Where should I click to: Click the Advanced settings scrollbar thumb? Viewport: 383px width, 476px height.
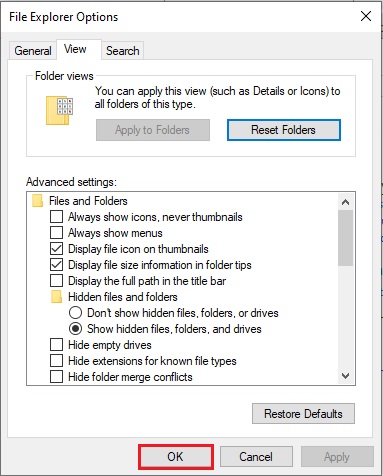tap(346, 238)
